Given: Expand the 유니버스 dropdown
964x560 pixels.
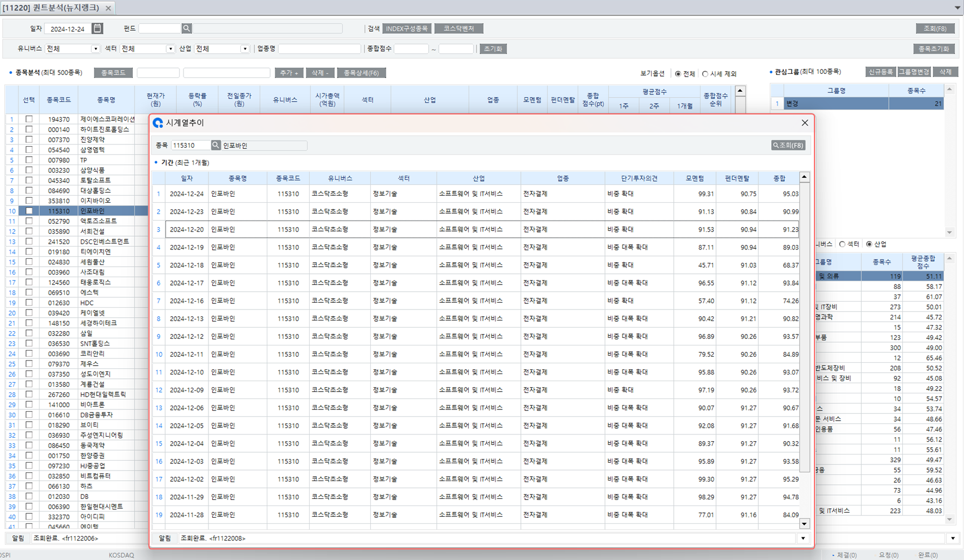Looking at the screenshot, I should tap(95, 49).
